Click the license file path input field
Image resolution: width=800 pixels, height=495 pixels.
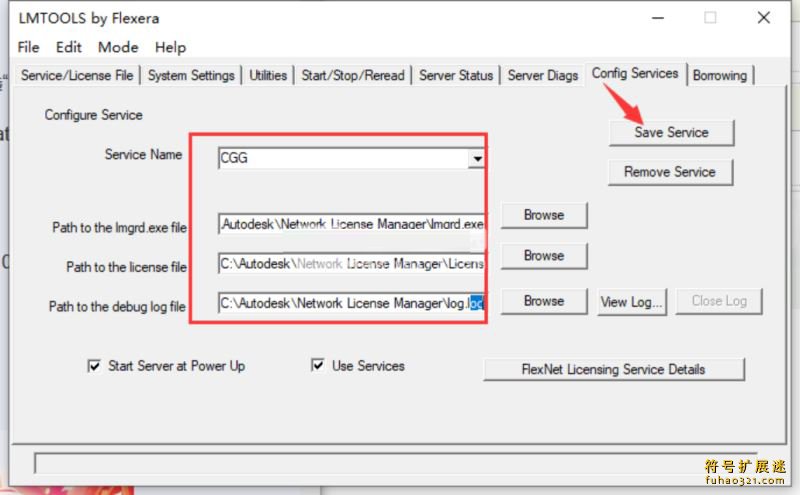(352, 264)
